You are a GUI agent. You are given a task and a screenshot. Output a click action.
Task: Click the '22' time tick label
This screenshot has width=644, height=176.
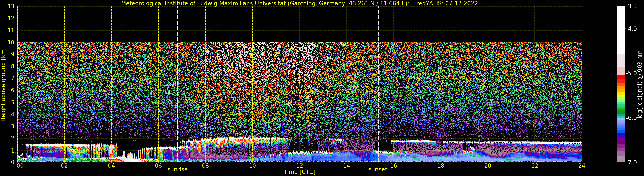point(535,166)
